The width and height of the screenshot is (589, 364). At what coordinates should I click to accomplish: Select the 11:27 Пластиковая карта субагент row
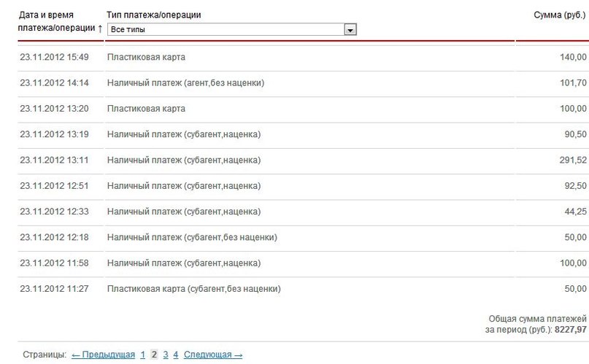click(303, 289)
